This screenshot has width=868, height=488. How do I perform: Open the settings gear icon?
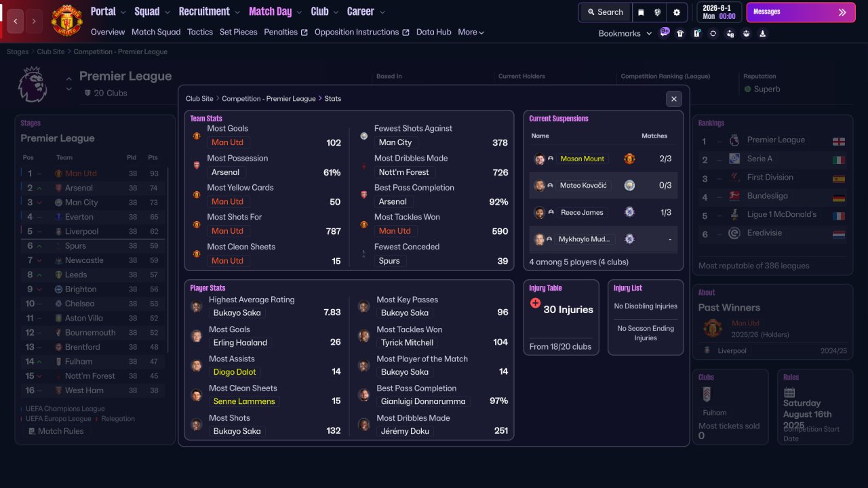(x=676, y=12)
